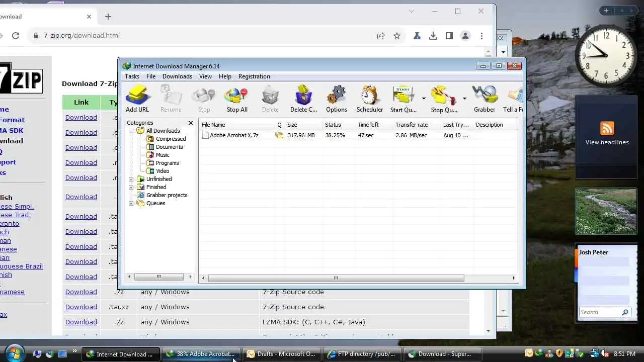Click the Add URL toolbar icon
644x362 pixels.
pyautogui.click(x=137, y=99)
